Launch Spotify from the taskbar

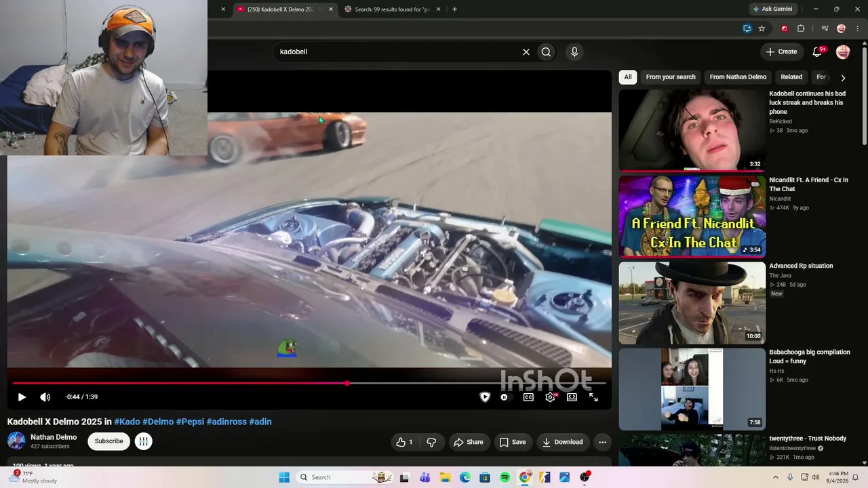tap(505, 477)
